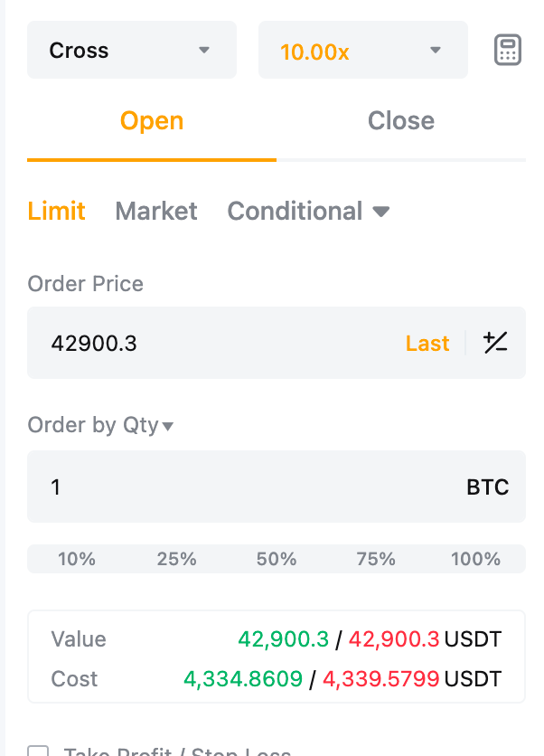The width and height of the screenshot is (544, 756).
Task: Set quantity slider to 75%
Action: (376, 559)
